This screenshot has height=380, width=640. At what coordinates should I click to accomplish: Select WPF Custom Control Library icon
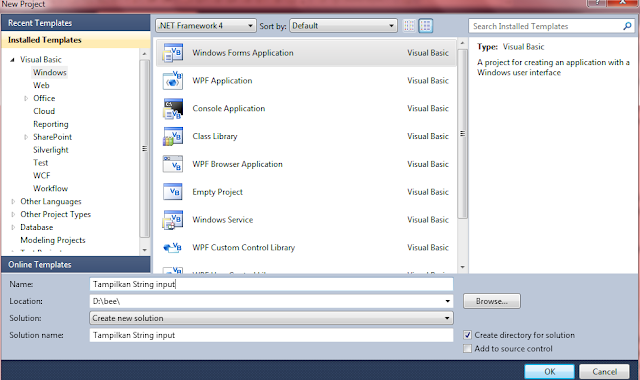[x=173, y=247]
